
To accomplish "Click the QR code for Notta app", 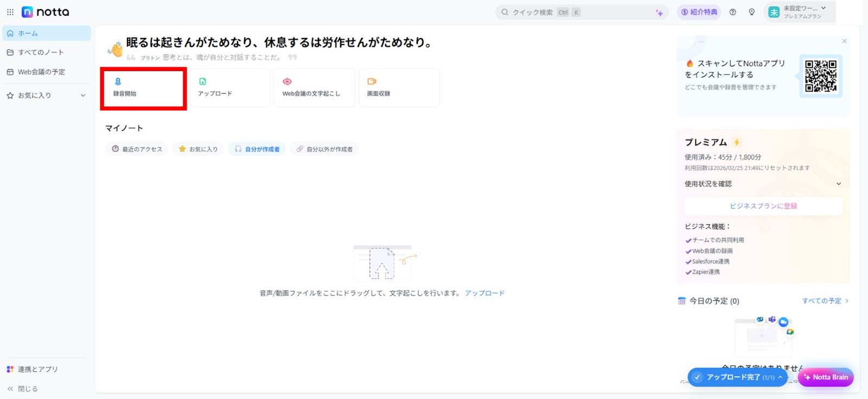I will (821, 76).
